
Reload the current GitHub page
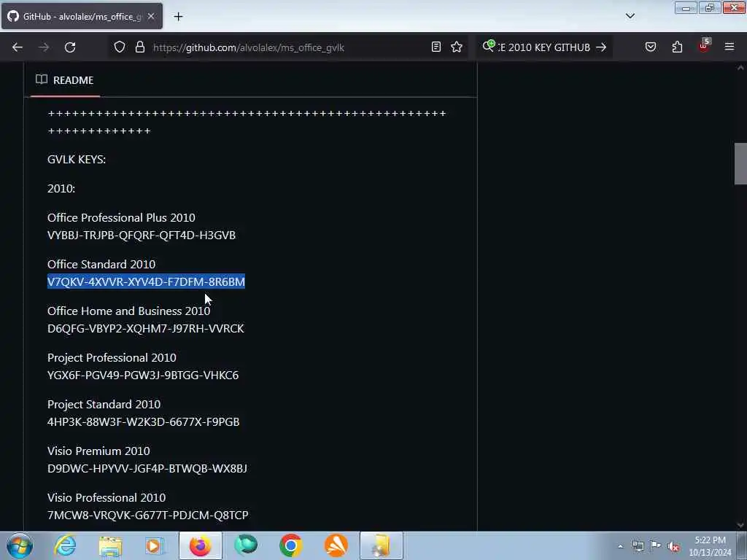70,47
